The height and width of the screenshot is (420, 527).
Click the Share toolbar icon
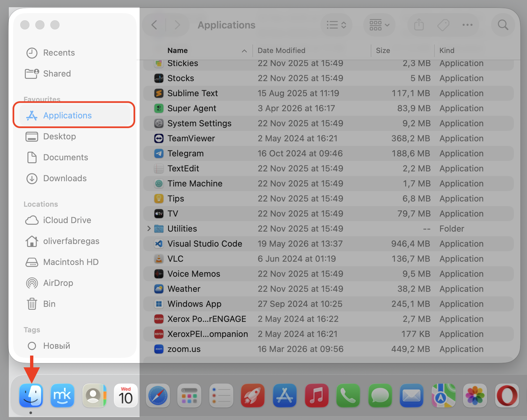(419, 25)
